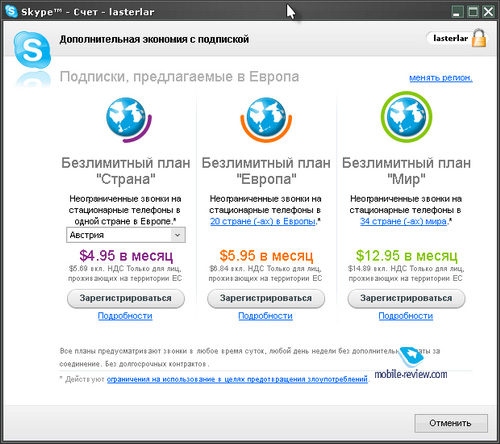The image size is (500, 444).
Task: Click the dropdown arrow on the country selector
Action: coord(178,235)
